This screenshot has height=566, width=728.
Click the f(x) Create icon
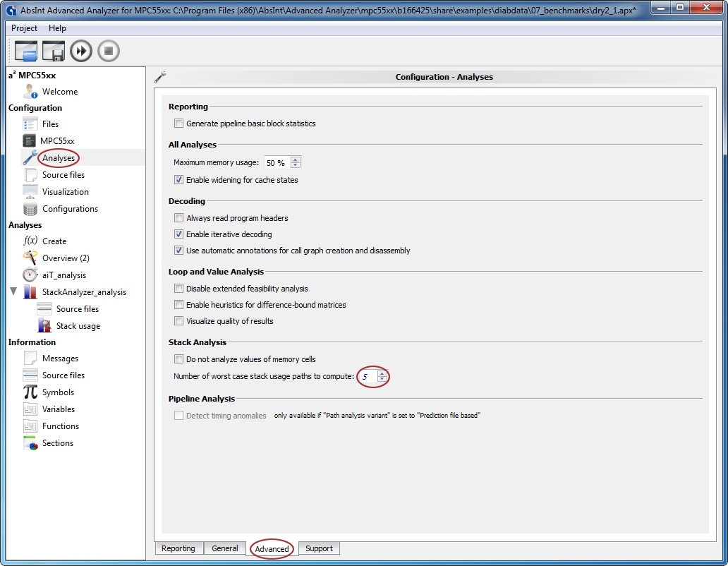click(30, 241)
